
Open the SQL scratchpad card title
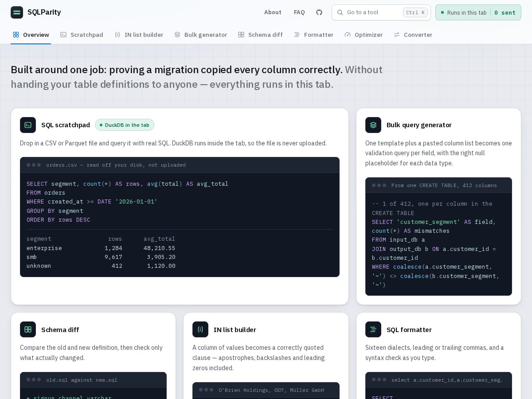[66, 125]
